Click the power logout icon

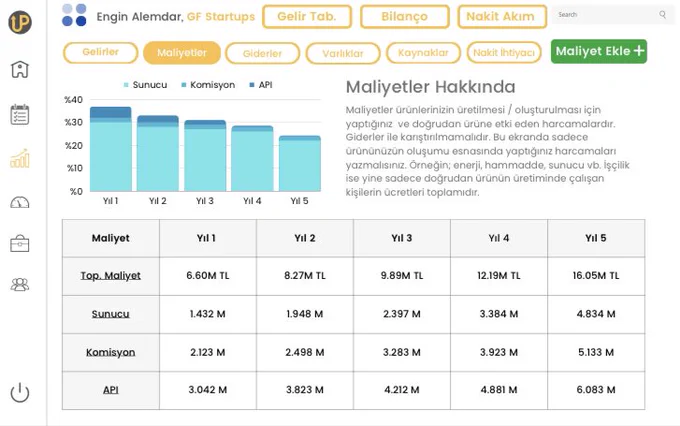[20, 392]
